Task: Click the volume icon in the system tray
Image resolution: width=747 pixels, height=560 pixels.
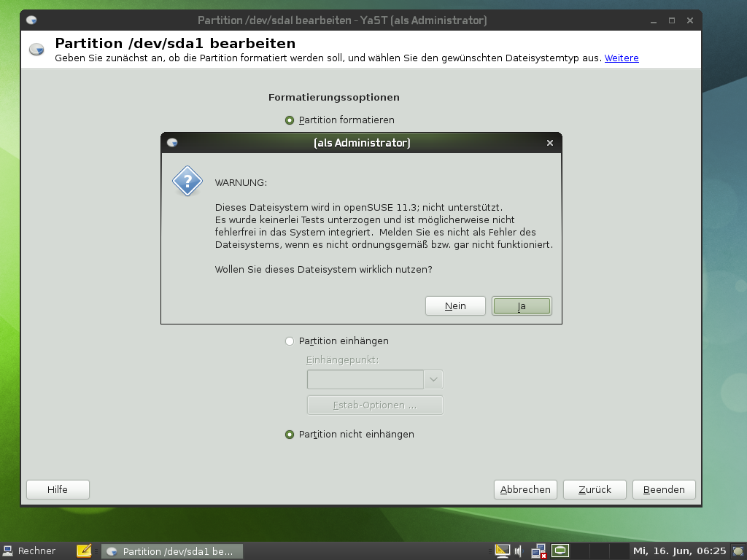Action: tap(518, 551)
